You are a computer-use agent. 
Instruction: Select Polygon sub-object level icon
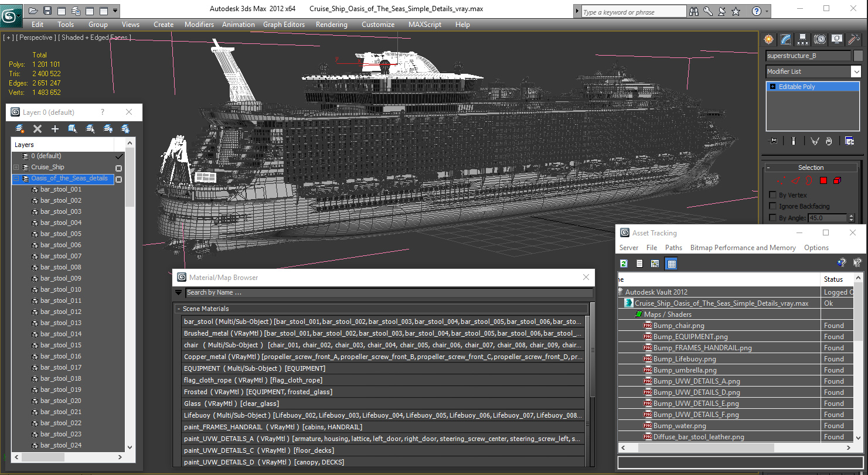[823, 180]
